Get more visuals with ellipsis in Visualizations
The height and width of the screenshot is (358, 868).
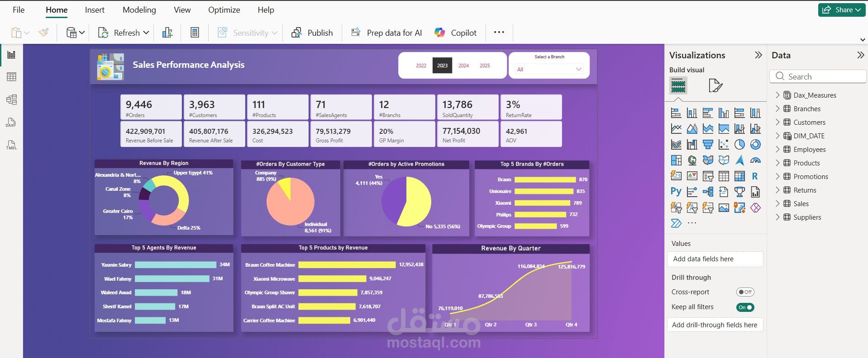[x=692, y=223]
